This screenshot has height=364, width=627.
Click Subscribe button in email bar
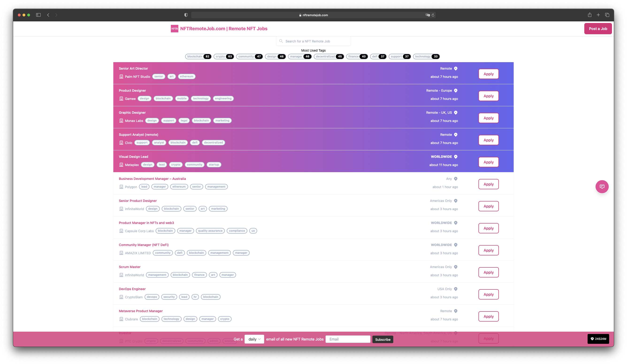pos(383,339)
